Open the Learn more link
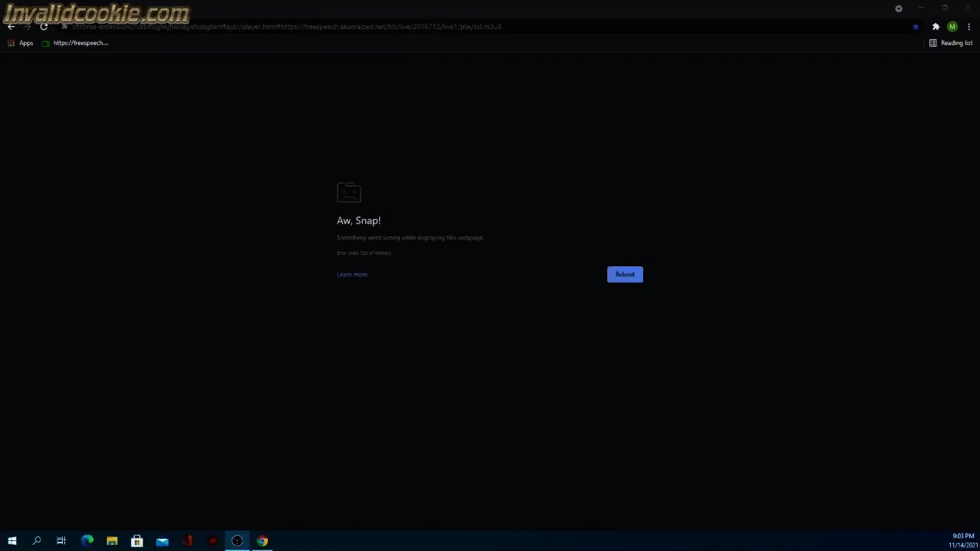The height and width of the screenshot is (551, 980). pyautogui.click(x=352, y=274)
